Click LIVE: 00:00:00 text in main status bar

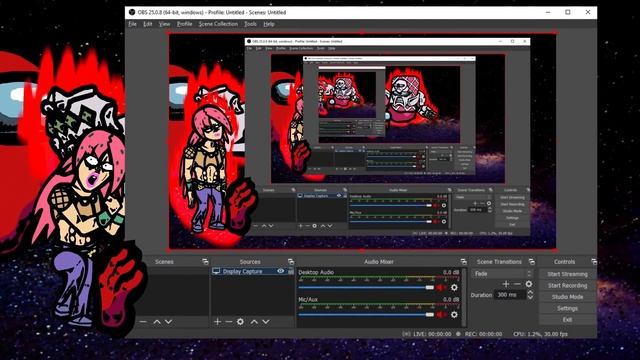tap(432, 334)
